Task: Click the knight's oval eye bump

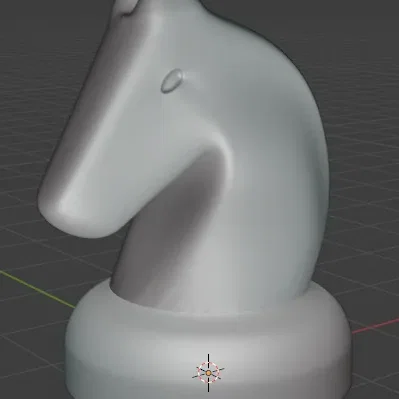Action: point(172,80)
